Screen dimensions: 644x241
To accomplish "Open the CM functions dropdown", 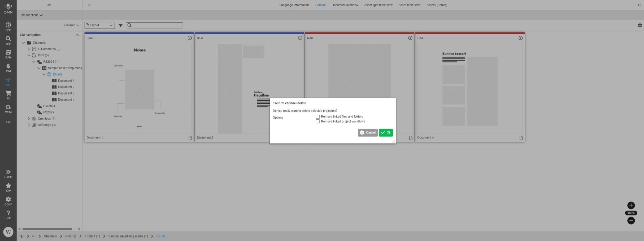I will (32, 15).
